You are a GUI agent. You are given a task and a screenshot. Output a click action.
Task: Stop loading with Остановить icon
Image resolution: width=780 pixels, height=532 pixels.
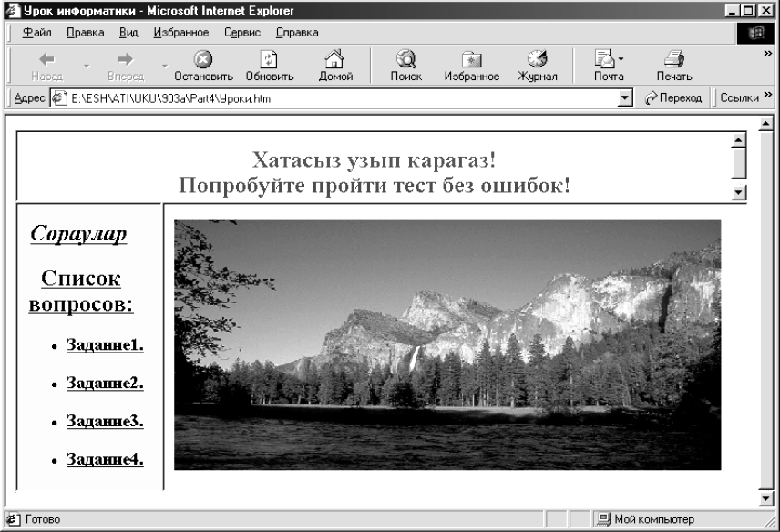tap(203, 59)
